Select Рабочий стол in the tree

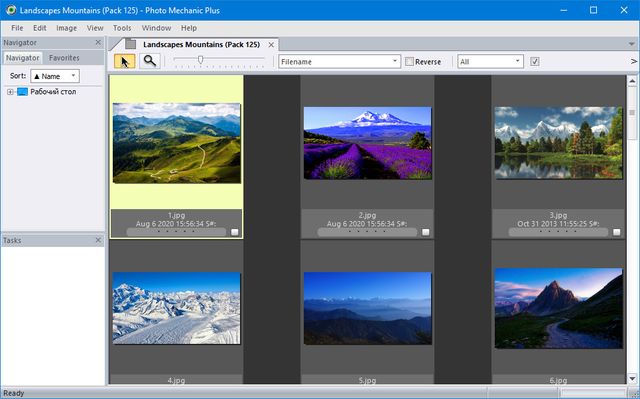point(53,92)
